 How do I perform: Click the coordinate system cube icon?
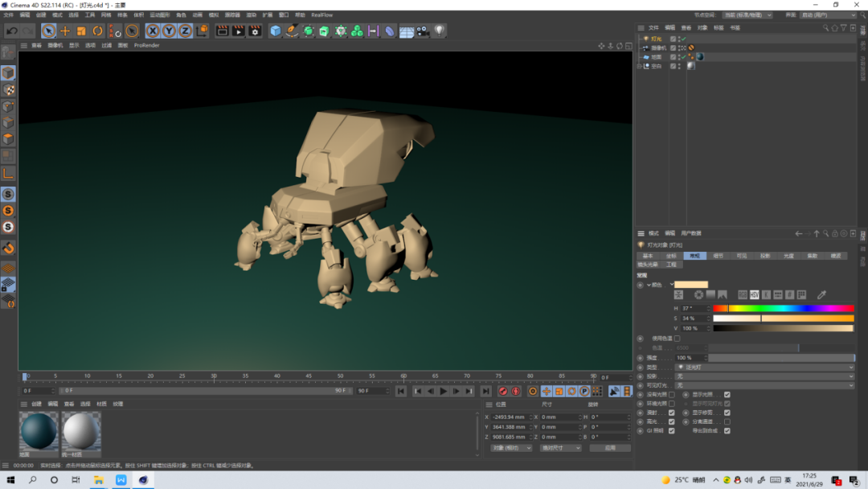point(203,31)
